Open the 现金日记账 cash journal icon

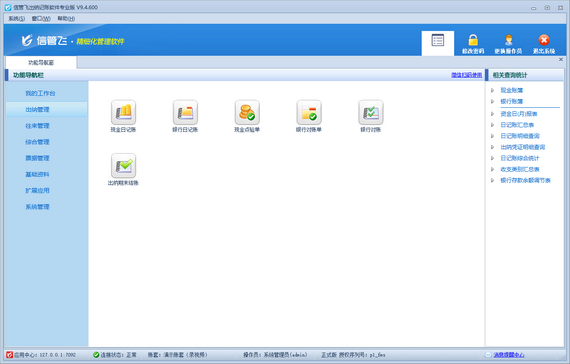click(x=123, y=112)
